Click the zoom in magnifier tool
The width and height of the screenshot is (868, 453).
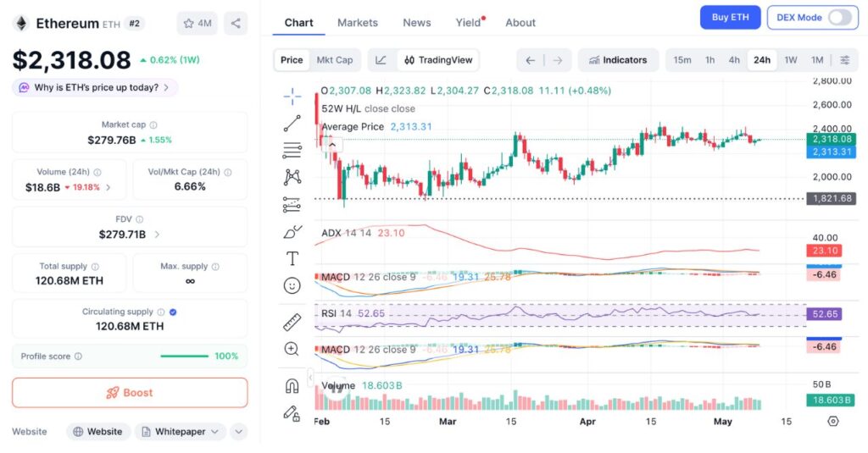[x=292, y=349]
